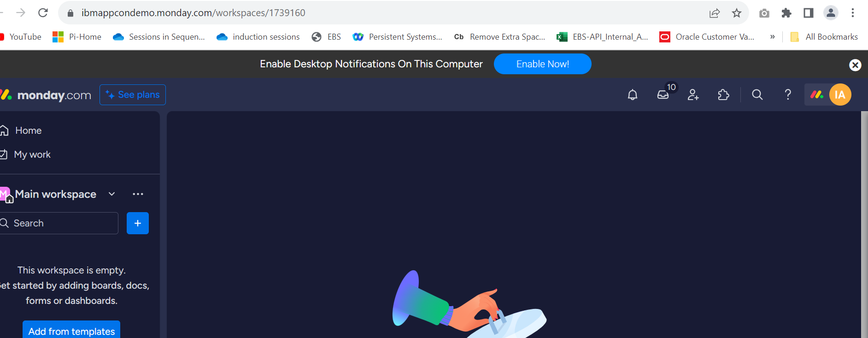Viewport: 868px width, 338px height.
Task: Click the share page icon in address bar
Action: point(715,13)
